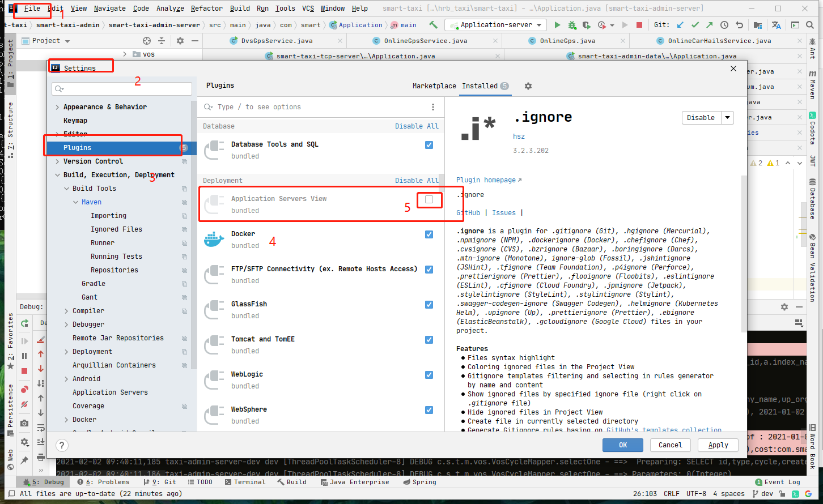Screen dimensions: 823x504
Task: Click the locate file target icon in the Project panel
Action: 147,41
